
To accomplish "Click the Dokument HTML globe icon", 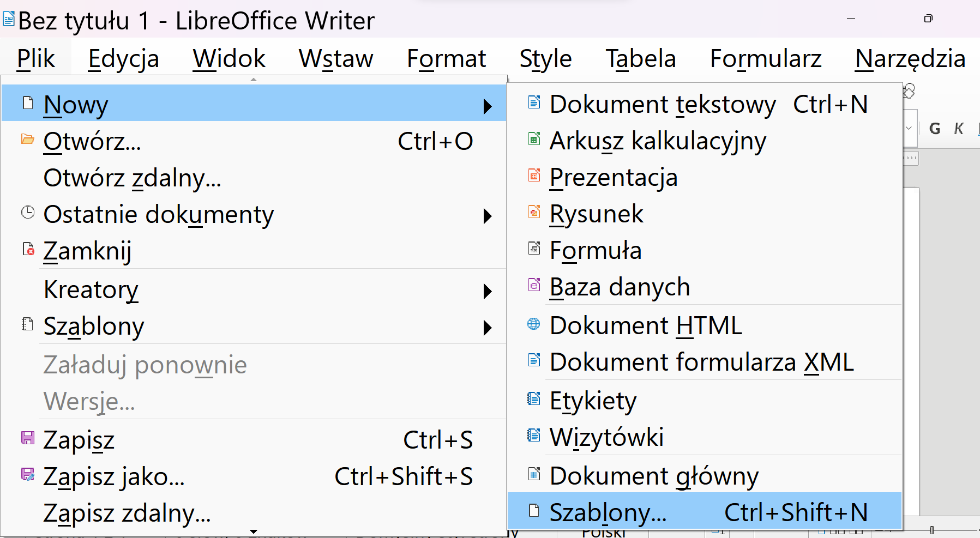I will coord(534,324).
